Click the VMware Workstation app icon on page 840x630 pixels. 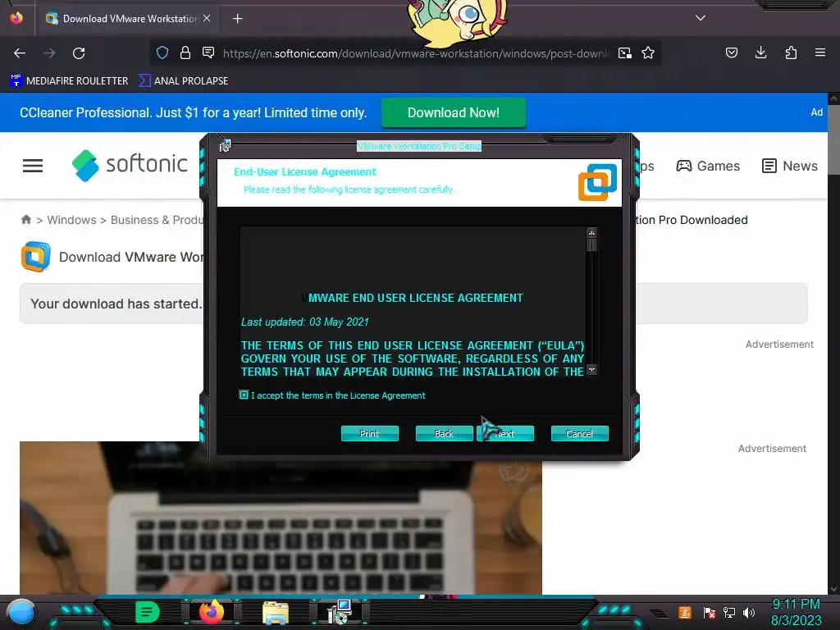[x=36, y=257]
